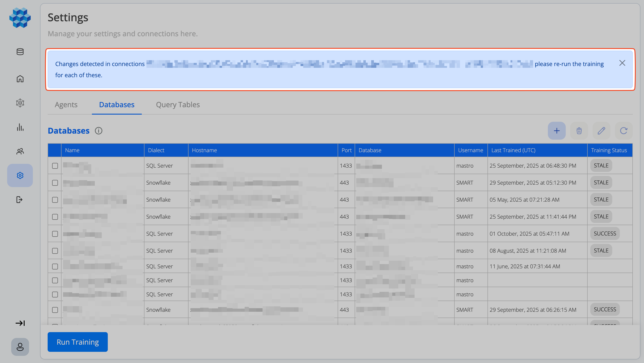Open the analytics bar-chart sidebar icon

[x=20, y=127]
